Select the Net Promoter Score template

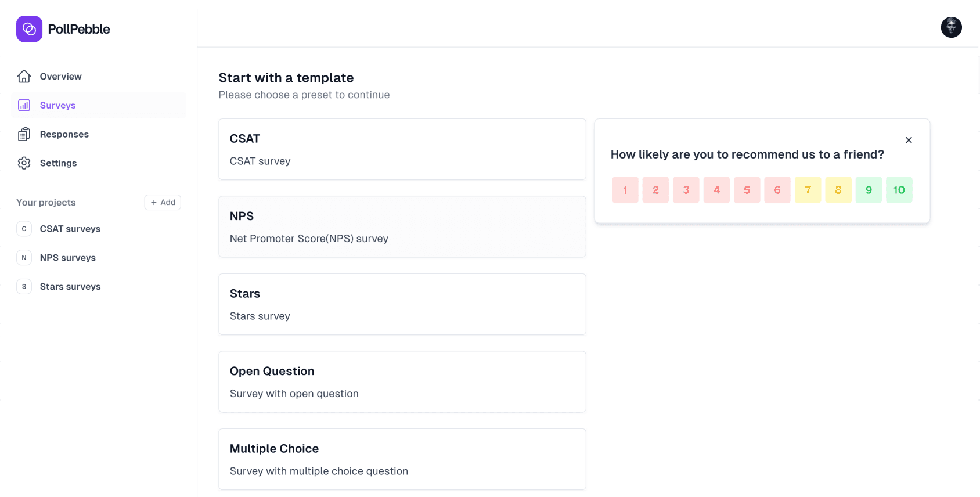pyautogui.click(x=402, y=226)
